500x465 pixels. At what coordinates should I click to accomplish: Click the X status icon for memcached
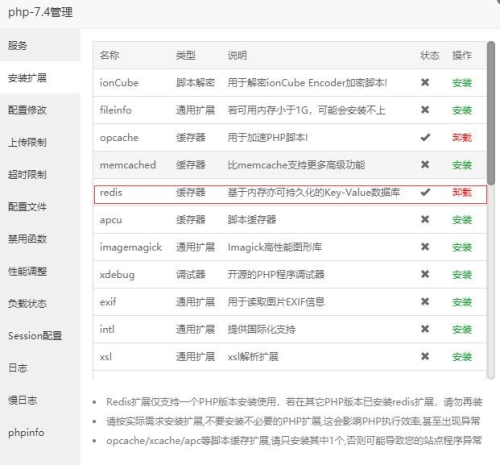[x=425, y=165]
